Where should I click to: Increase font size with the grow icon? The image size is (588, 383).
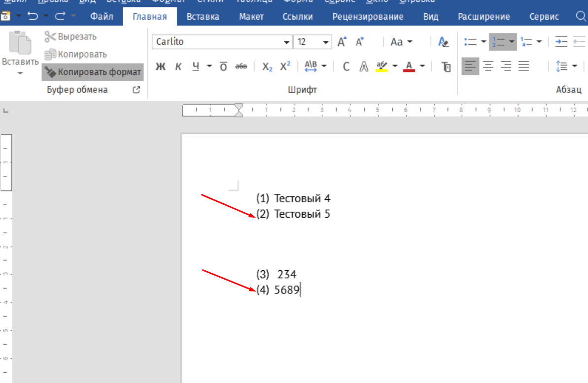coord(342,42)
